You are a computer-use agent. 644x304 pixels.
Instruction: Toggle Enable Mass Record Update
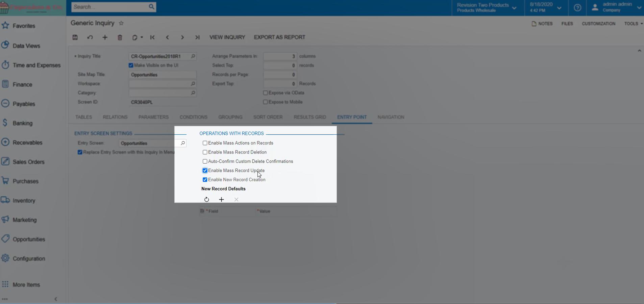205,170
